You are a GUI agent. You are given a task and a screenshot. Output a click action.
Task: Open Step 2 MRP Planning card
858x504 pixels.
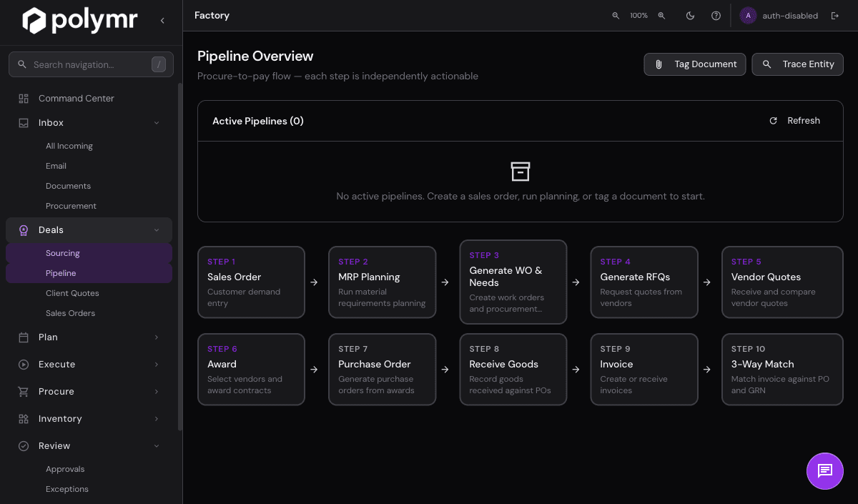(x=382, y=282)
